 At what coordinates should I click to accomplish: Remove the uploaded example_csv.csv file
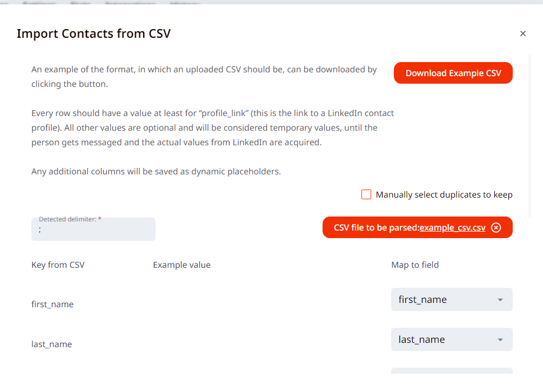497,228
